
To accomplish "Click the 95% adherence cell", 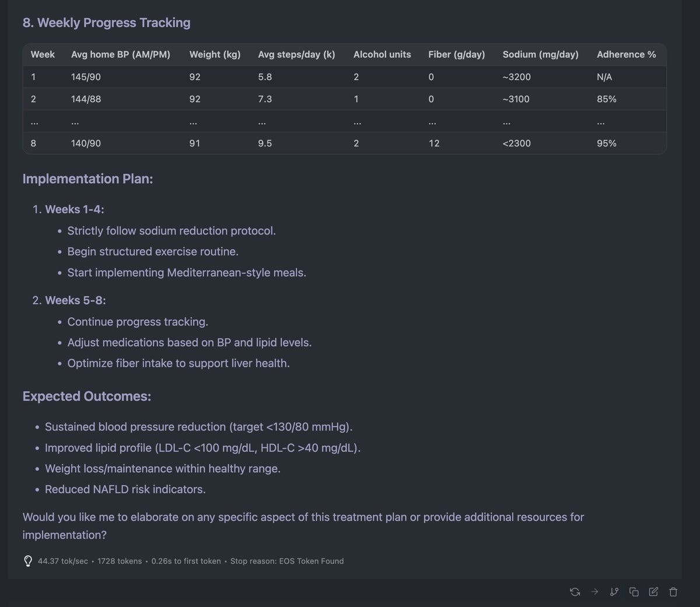I will click(x=606, y=143).
